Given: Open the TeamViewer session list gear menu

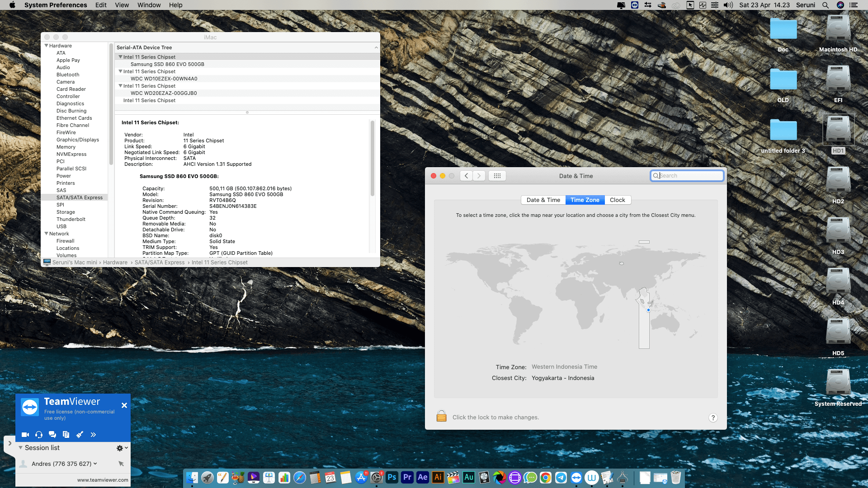Looking at the screenshot, I should [122, 448].
